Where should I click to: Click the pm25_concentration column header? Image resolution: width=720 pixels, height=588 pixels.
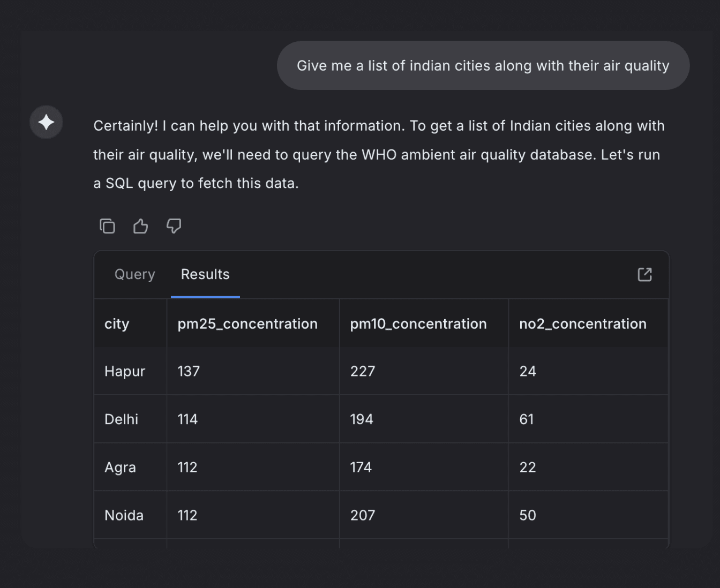(x=247, y=323)
